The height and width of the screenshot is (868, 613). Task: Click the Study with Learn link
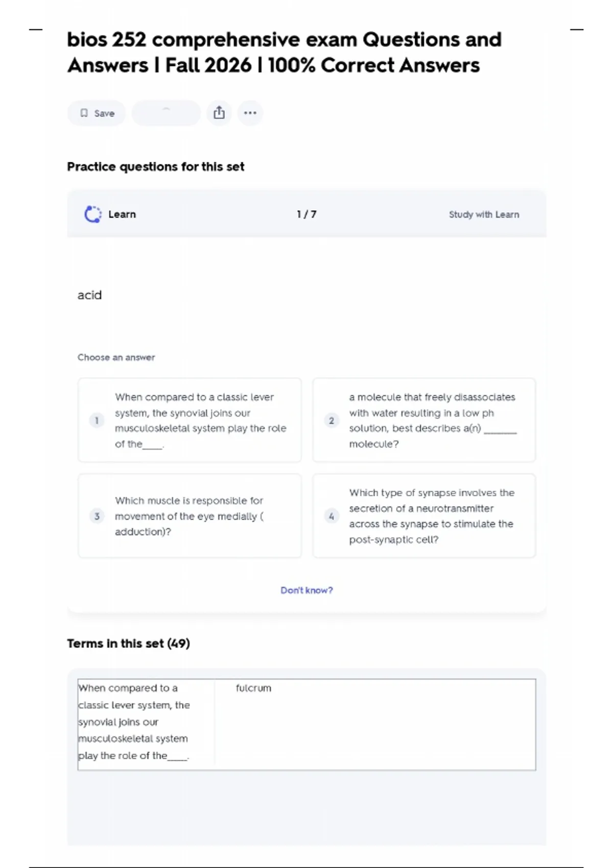coord(484,214)
